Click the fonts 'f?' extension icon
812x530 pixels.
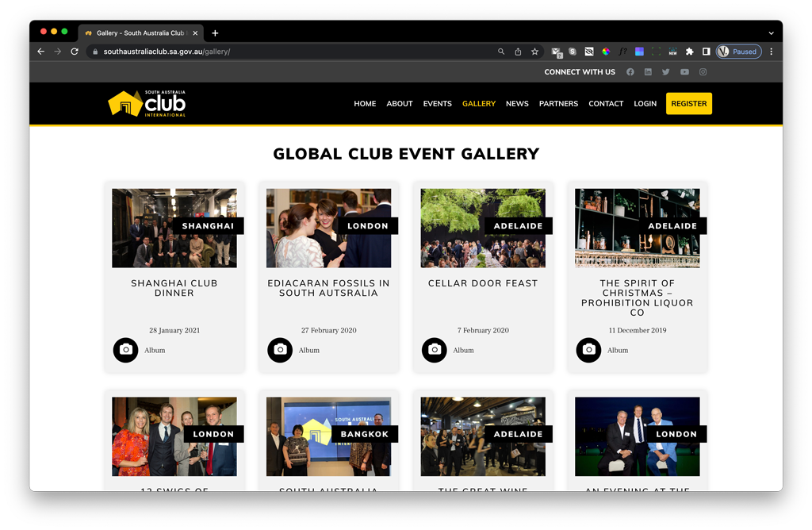[622, 52]
